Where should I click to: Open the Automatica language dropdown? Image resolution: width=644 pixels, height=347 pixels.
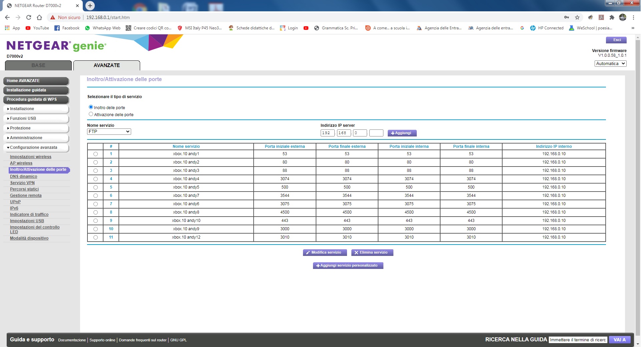tap(610, 64)
